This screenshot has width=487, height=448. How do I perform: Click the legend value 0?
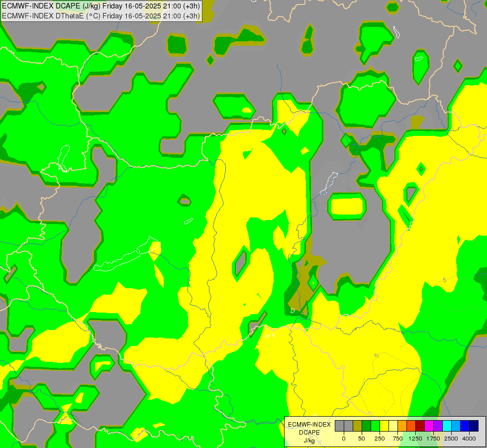344,439
